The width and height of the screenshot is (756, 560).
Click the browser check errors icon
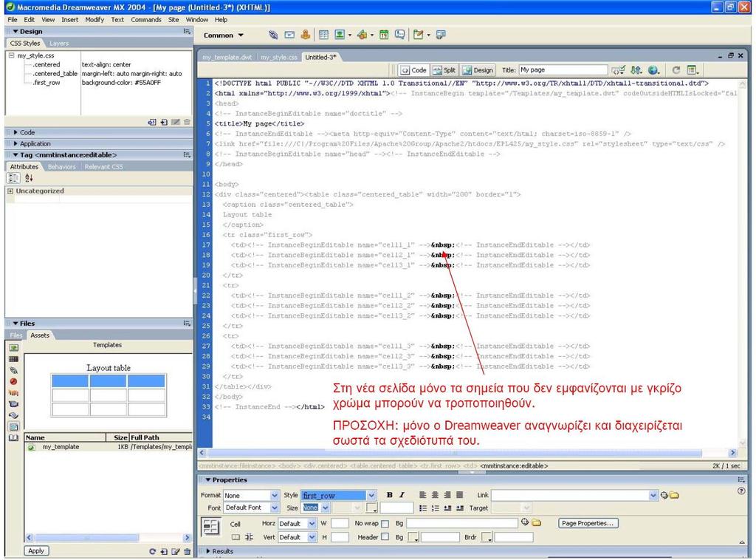coord(619,70)
